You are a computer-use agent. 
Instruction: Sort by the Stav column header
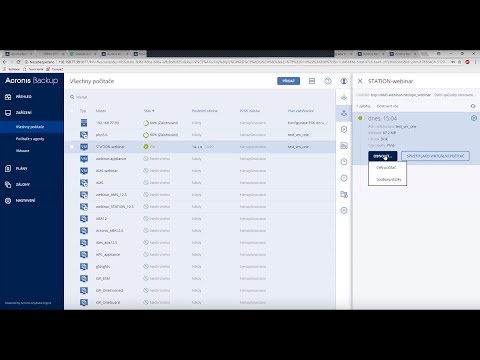[149, 110]
